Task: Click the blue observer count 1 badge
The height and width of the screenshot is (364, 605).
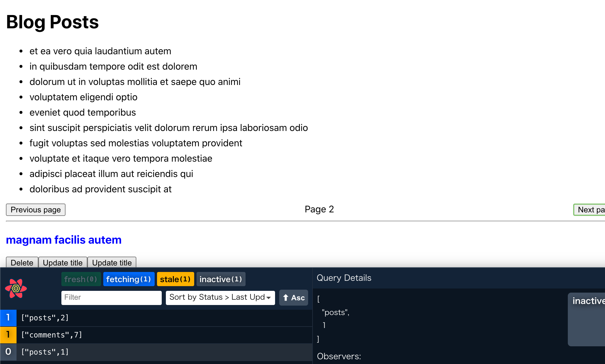Action: (x=8, y=318)
